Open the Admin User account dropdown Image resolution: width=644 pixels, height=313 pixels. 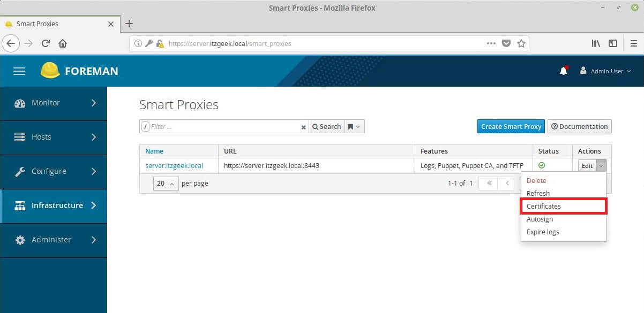tap(605, 71)
